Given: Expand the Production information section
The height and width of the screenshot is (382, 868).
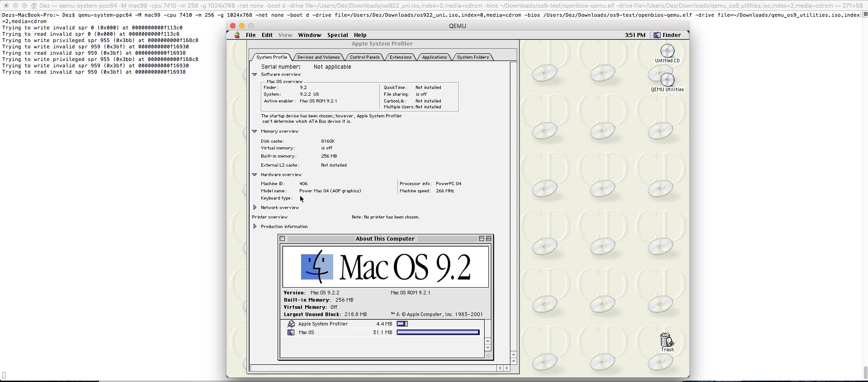Looking at the screenshot, I should [x=255, y=227].
